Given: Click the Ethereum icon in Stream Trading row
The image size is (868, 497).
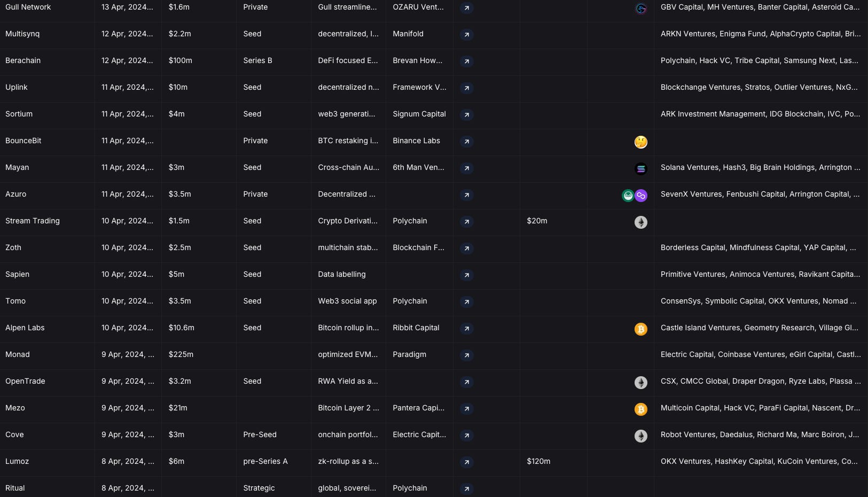Looking at the screenshot, I should point(641,222).
